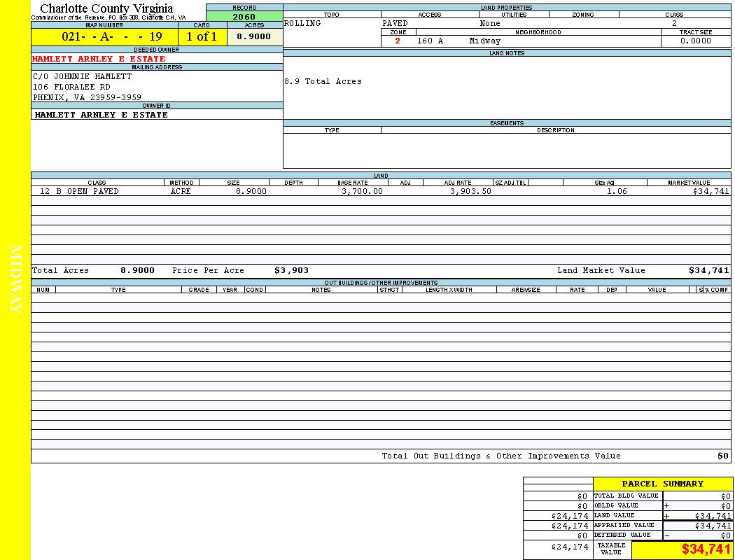This screenshot has height=560, width=735.
Task: Click the None utilities value
Action: (x=490, y=24)
